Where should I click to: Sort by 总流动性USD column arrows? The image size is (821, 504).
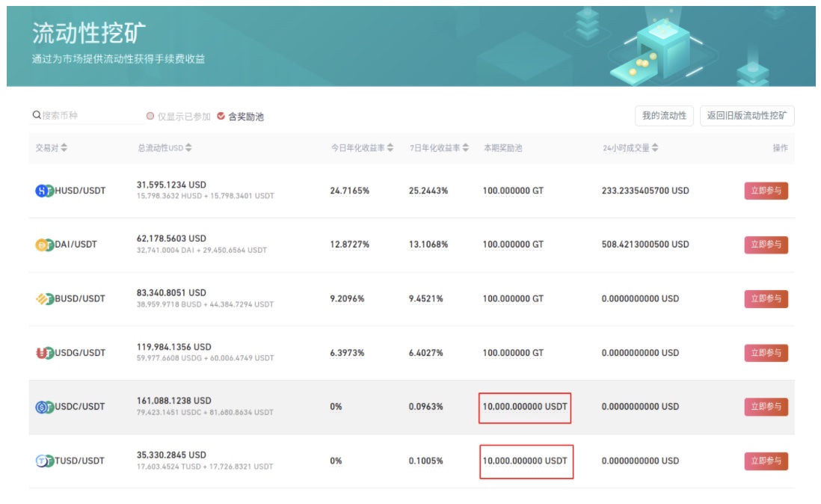click(x=188, y=148)
